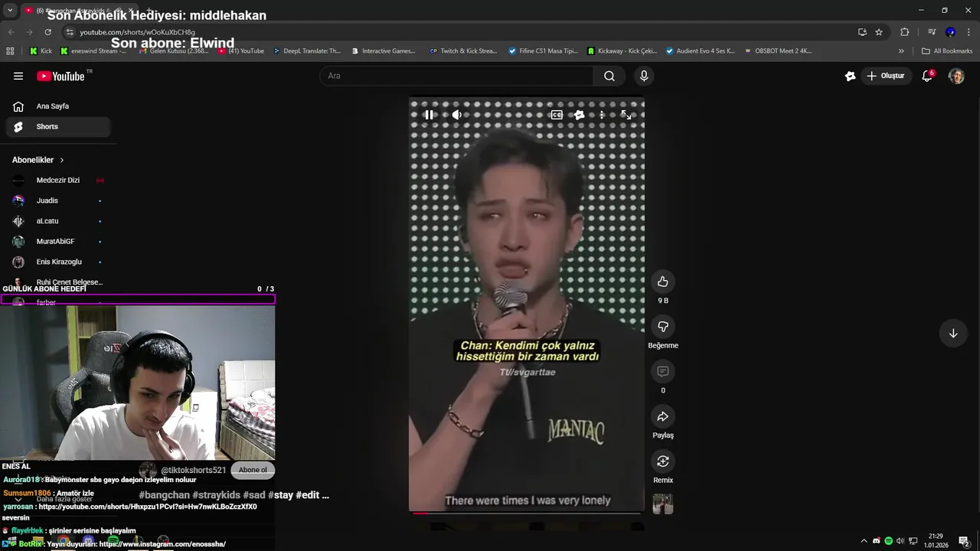
Task: Click the search magnifier button
Action: point(609,76)
